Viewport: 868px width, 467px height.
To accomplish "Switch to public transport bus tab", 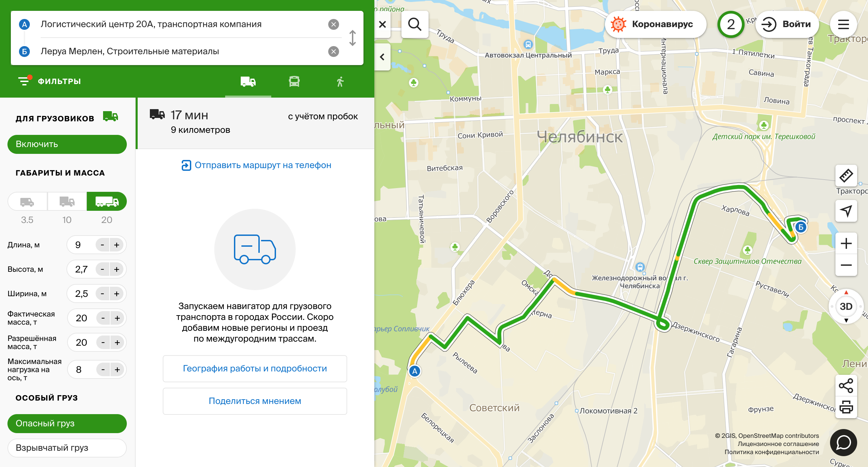I will pos(294,82).
